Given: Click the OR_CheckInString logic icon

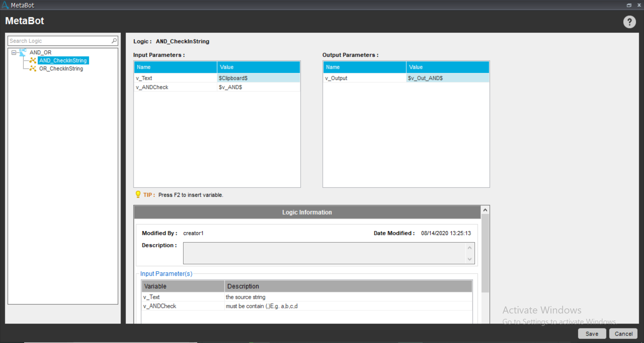Looking at the screenshot, I should click(x=33, y=68).
